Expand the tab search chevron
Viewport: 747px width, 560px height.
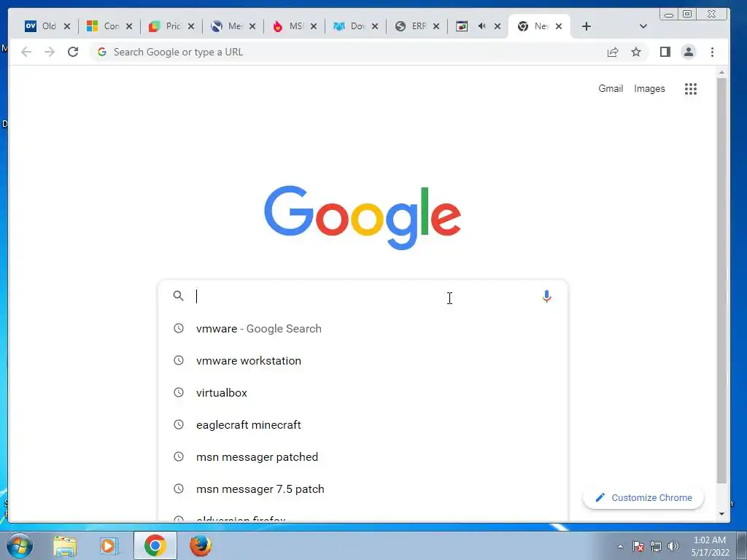pos(643,26)
